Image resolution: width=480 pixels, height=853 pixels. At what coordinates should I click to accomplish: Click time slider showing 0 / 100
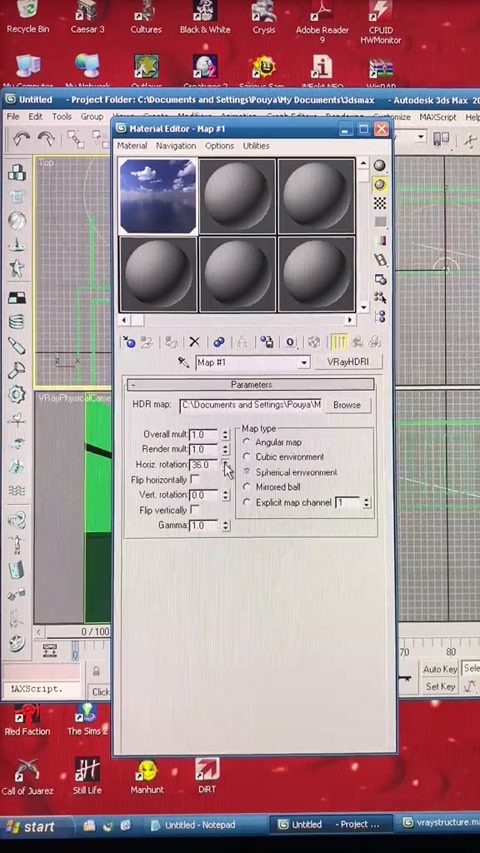point(95,632)
